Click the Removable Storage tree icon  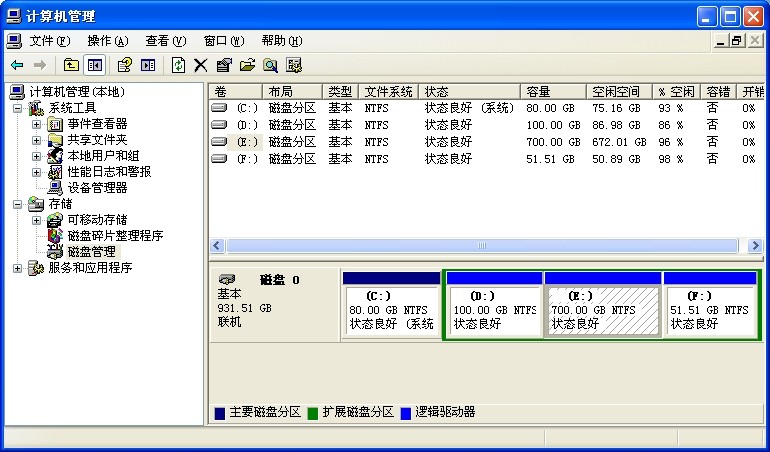55,220
